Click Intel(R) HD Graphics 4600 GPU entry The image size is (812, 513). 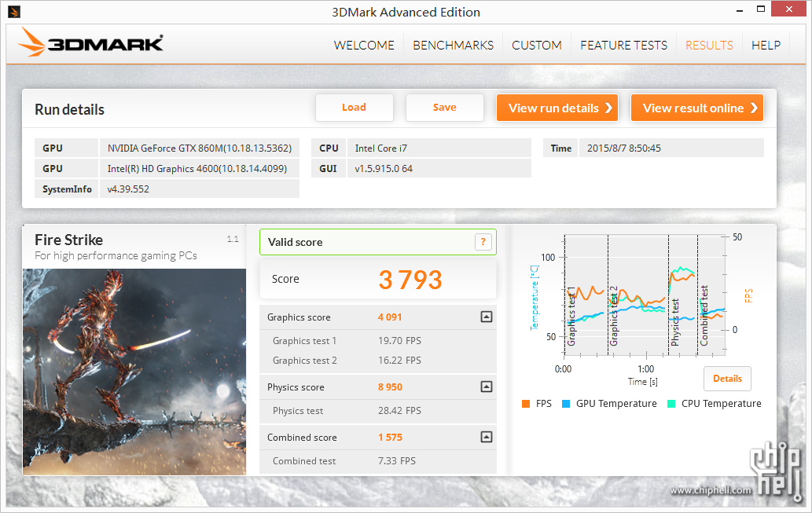200,169
